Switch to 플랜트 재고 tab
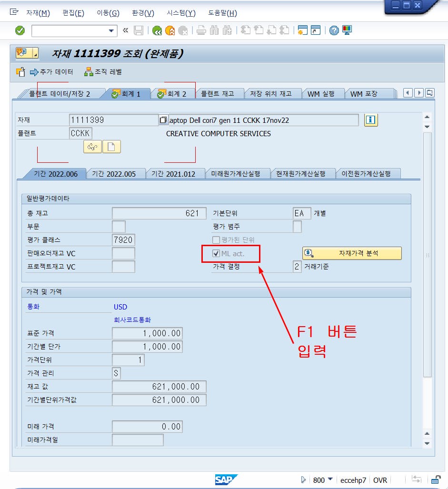 click(x=217, y=94)
